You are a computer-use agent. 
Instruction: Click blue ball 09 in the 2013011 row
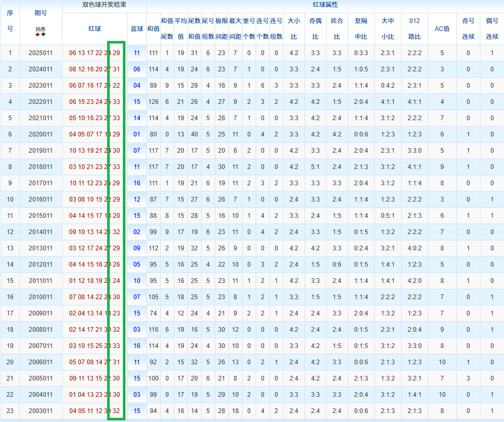click(x=137, y=248)
